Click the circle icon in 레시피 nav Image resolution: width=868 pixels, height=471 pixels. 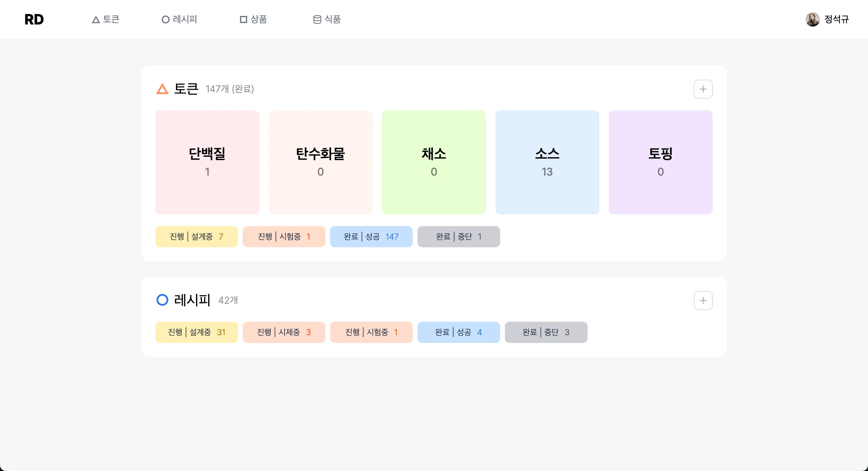point(165,20)
